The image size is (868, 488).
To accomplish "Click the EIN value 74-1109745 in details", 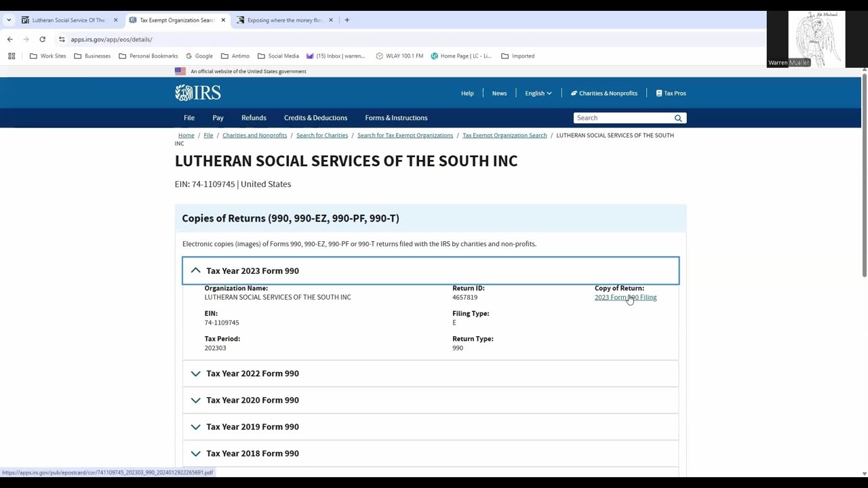I will tap(222, 323).
